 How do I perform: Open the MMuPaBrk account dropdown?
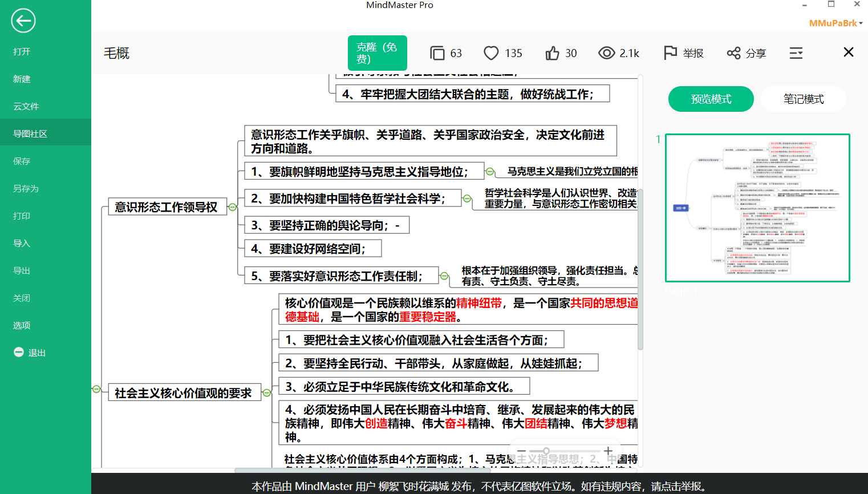pyautogui.click(x=835, y=23)
